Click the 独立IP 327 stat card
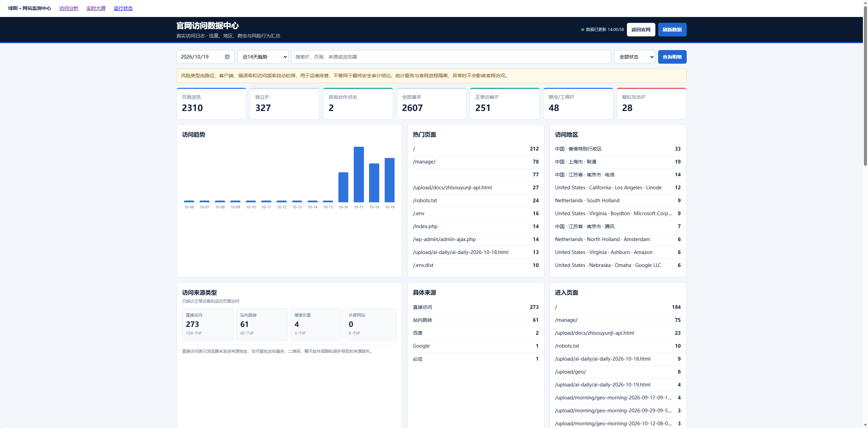The height and width of the screenshot is (428, 868). click(285, 104)
